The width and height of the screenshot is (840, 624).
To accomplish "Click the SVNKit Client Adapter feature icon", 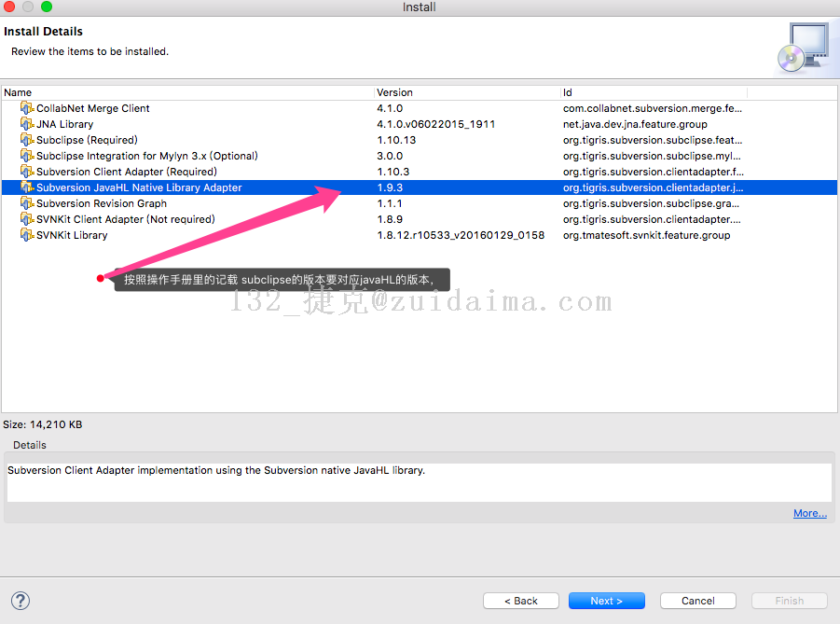I will (x=27, y=218).
